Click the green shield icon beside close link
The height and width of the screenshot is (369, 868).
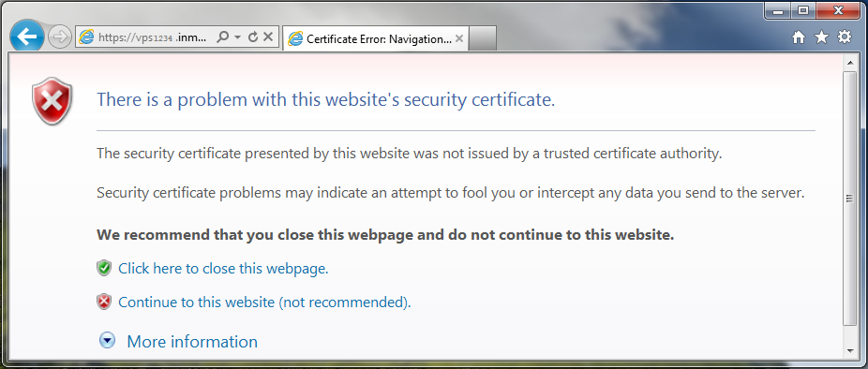(103, 268)
